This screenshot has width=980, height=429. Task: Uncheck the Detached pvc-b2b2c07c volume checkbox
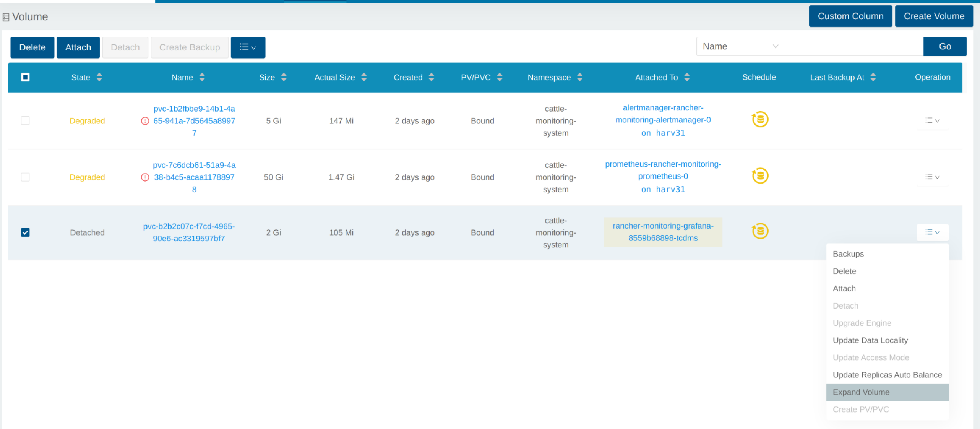(x=25, y=232)
